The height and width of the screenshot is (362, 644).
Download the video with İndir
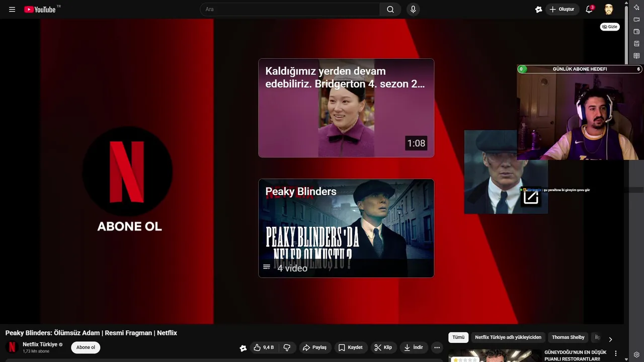click(414, 347)
